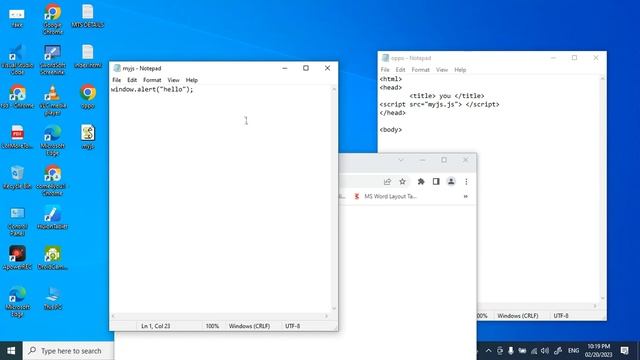640x360 pixels.
Task: Click scroll-right arrow in myjs Notepad
Action: [326, 316]
